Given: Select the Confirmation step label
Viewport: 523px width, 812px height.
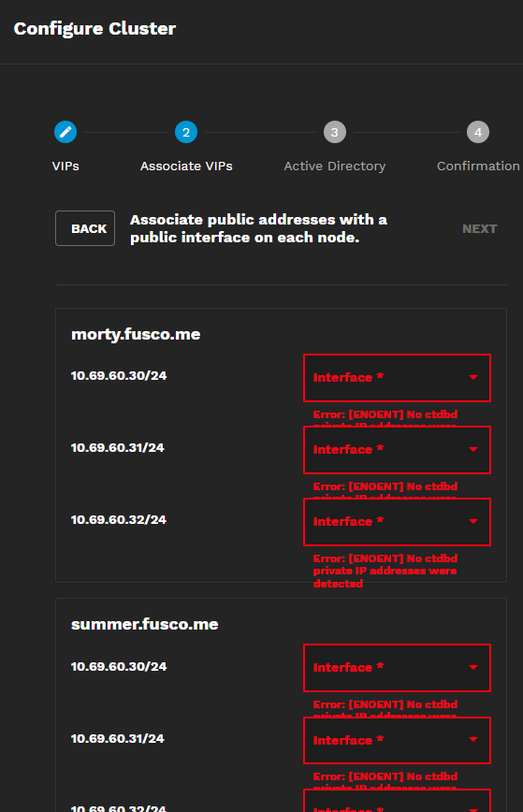Looking at the screenshot, I should click(x=478, y=167).
